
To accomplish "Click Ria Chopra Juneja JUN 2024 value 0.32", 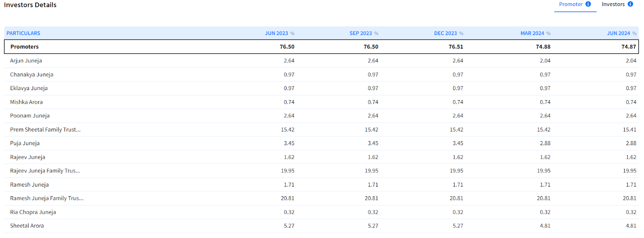I will tap(631, 212).
